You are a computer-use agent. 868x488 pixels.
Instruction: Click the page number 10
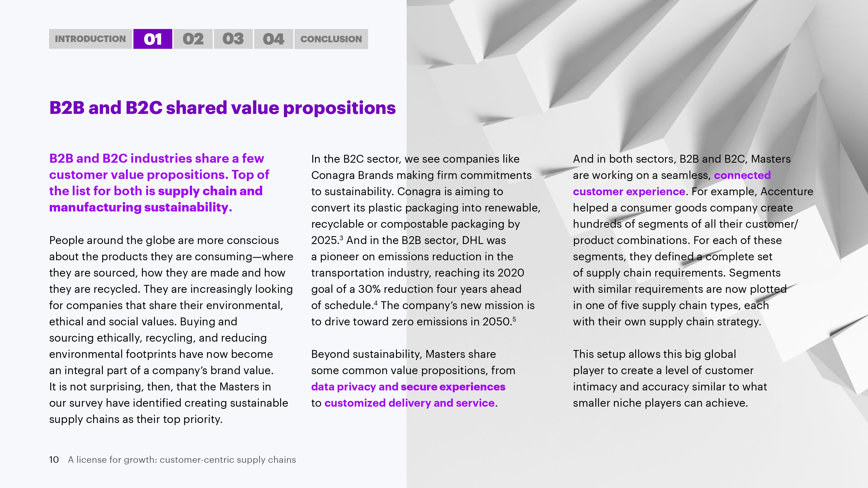point(54,460)
